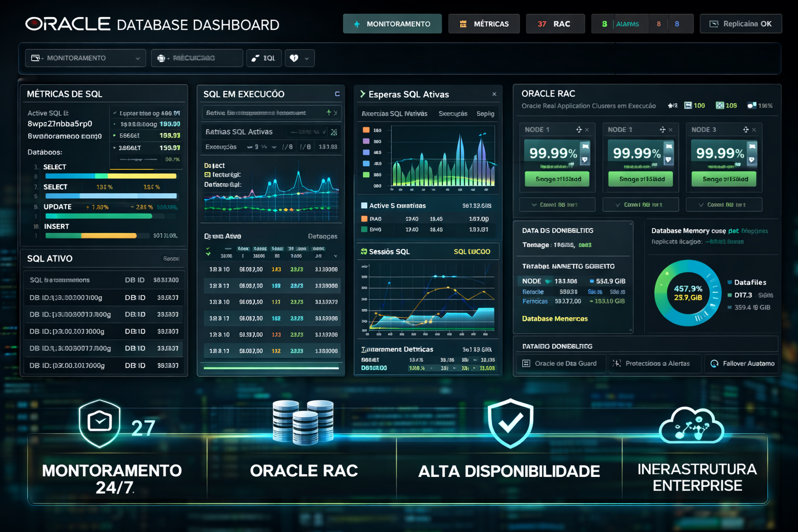The width and height of the screenshot is (798, 532).
Task: Click the first SELECT progress bar
Action: [x=111, y=176]
